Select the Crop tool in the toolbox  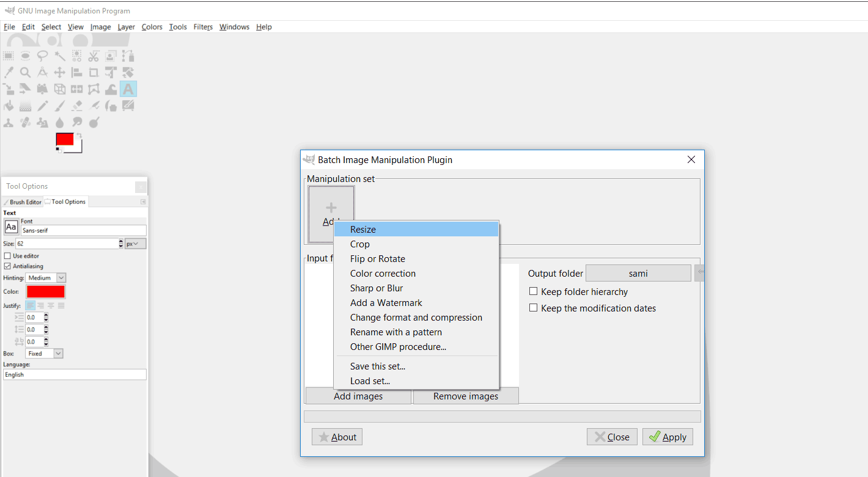(x=94, y=73)
